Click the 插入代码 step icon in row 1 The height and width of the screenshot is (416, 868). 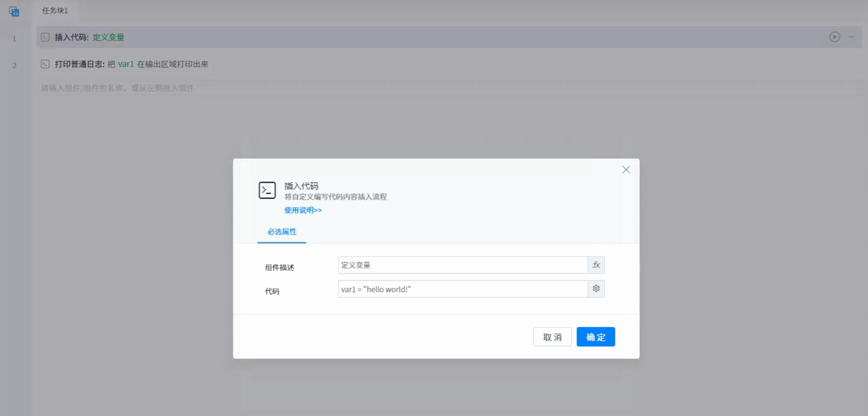(x=45, y=37)
